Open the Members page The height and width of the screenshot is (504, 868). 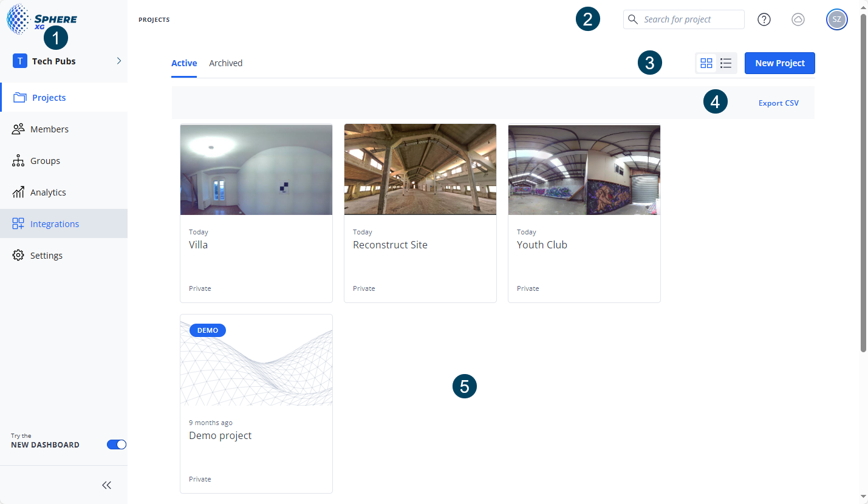pos(64,129)
